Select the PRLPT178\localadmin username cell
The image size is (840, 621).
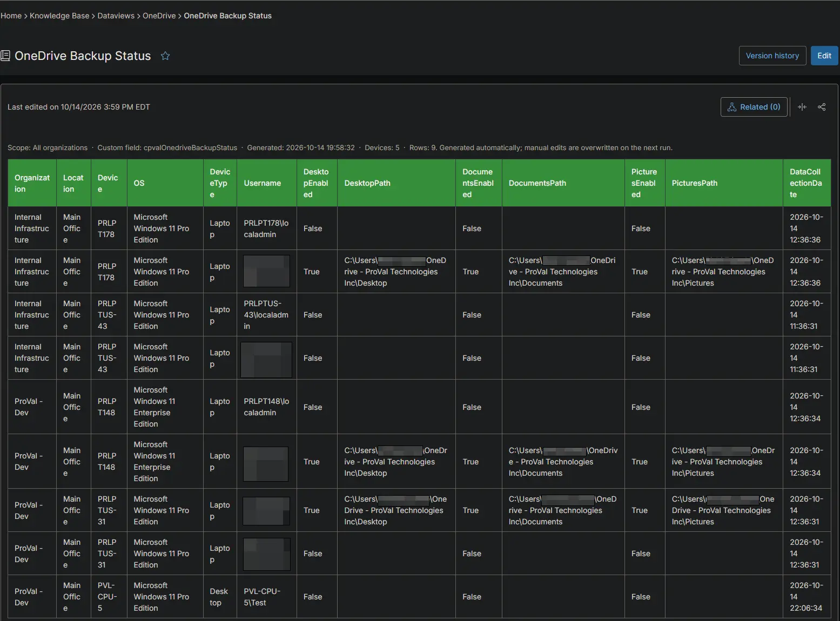pos(267,228)
